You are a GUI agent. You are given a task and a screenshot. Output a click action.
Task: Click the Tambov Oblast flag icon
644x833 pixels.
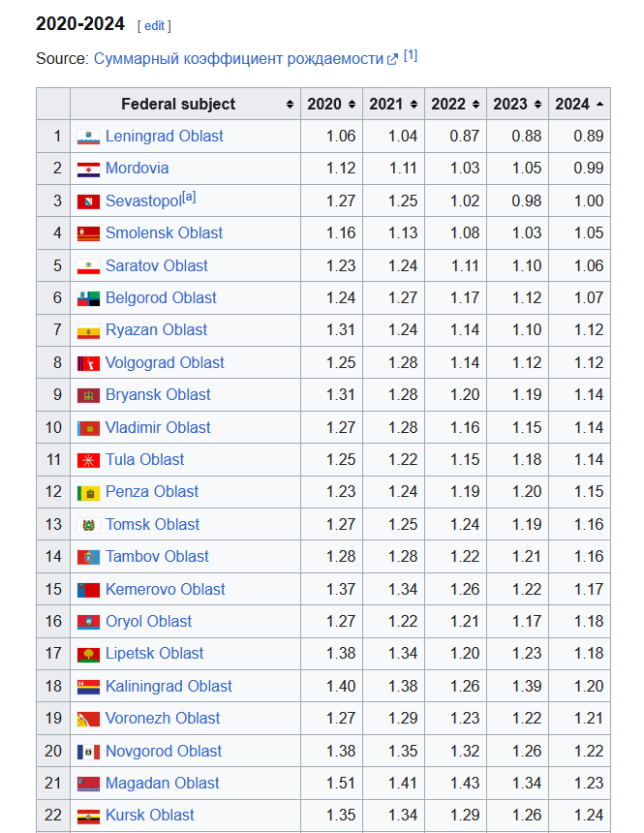tap(88, 557)
